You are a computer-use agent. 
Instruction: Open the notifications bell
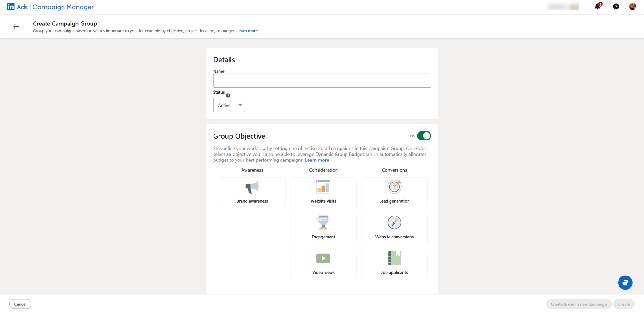(x=597, y=6)
